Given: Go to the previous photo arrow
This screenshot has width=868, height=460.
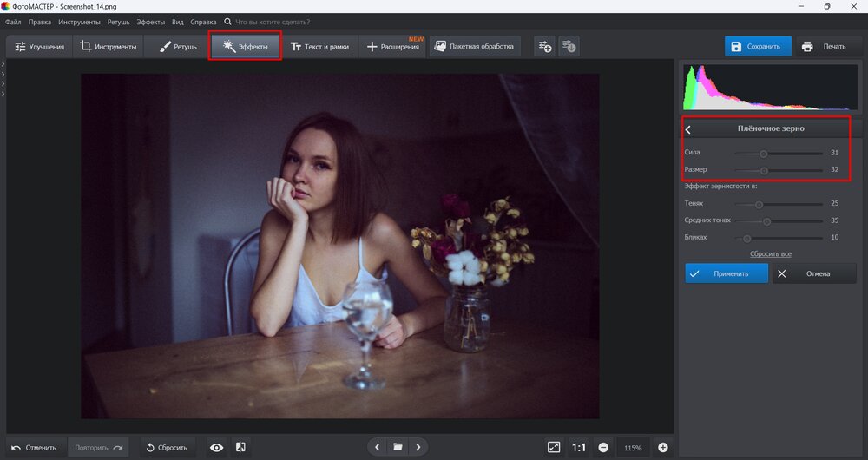Looking at the screenshot, I should point(377,447).
